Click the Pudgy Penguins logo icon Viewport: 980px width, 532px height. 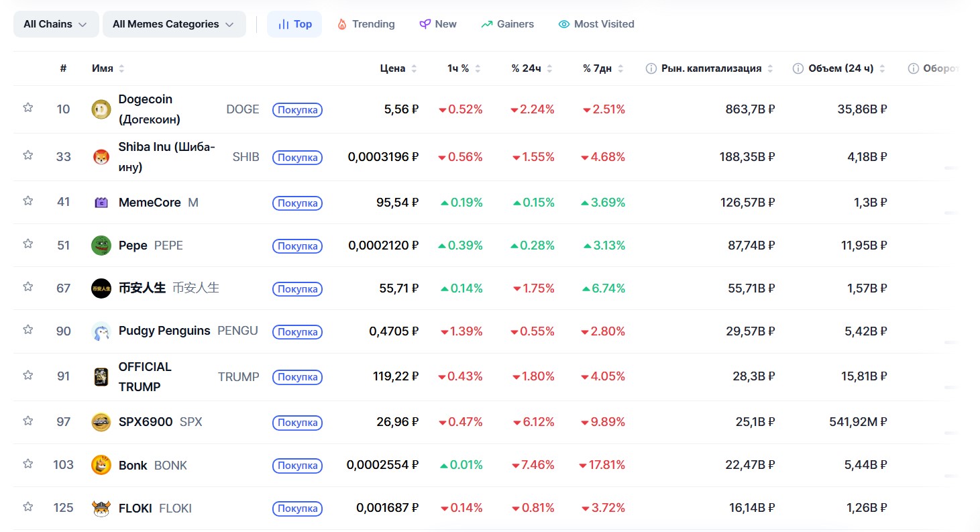pos(101,331)
